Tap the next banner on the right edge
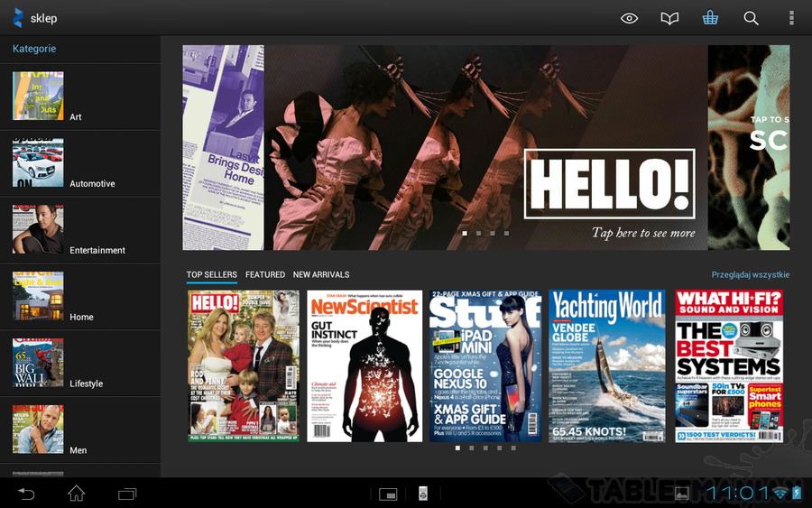 pos(749,148)
